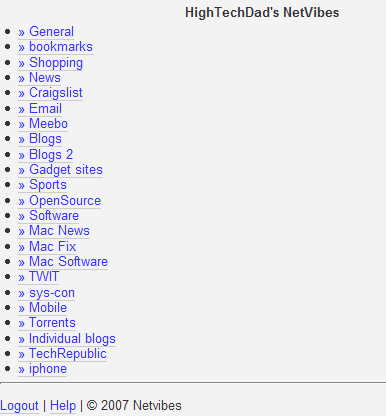Select the Mac Fix link
Image resolution: width=386 pixels, height=416 pixels.
[47, 247]
